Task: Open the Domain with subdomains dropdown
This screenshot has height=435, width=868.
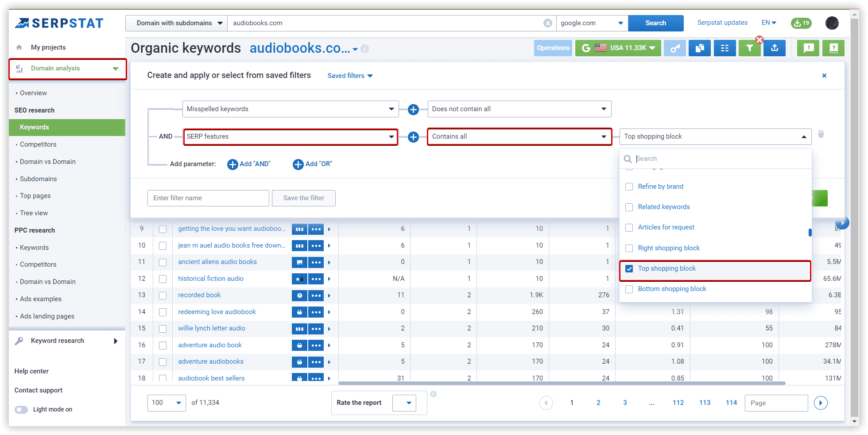Action: [x=176, y=23]
